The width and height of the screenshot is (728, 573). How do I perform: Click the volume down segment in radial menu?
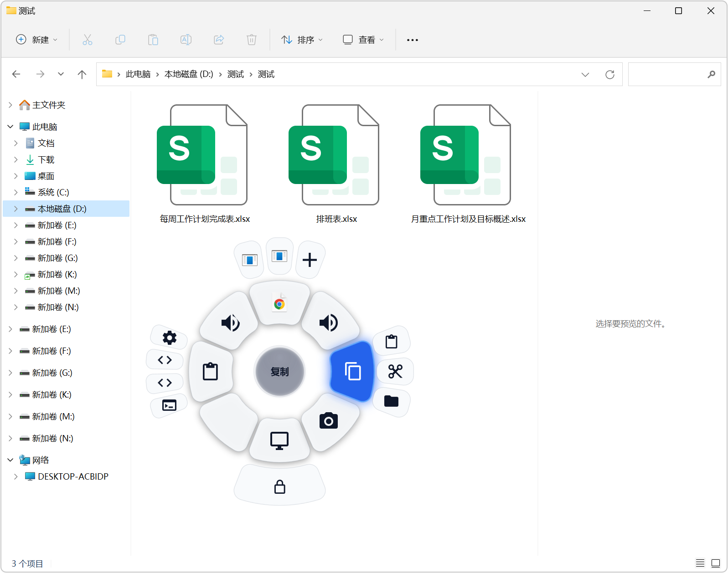[230, 322]
